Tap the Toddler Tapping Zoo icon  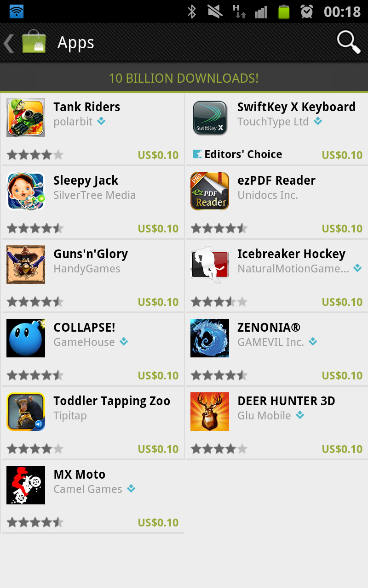coord(26,412)
